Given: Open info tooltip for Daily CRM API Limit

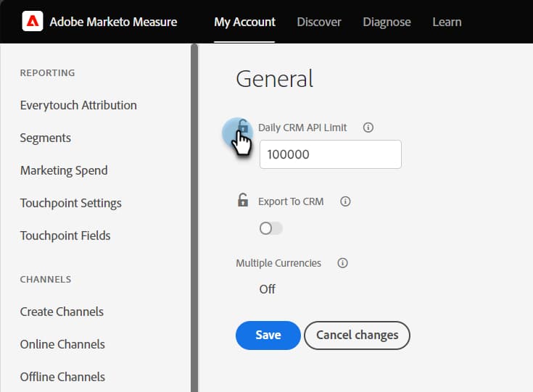Looking at the screenshot, I should click(x=368, y=128).
